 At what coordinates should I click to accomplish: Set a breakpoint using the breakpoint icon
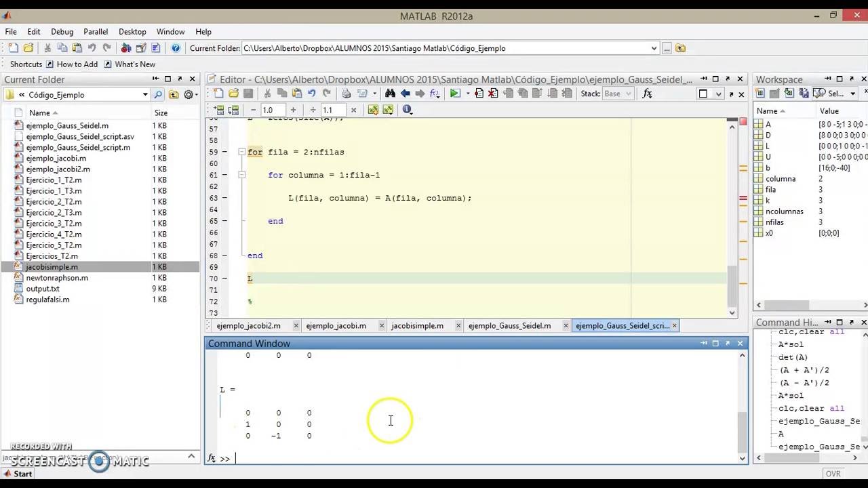pos(479,94)
